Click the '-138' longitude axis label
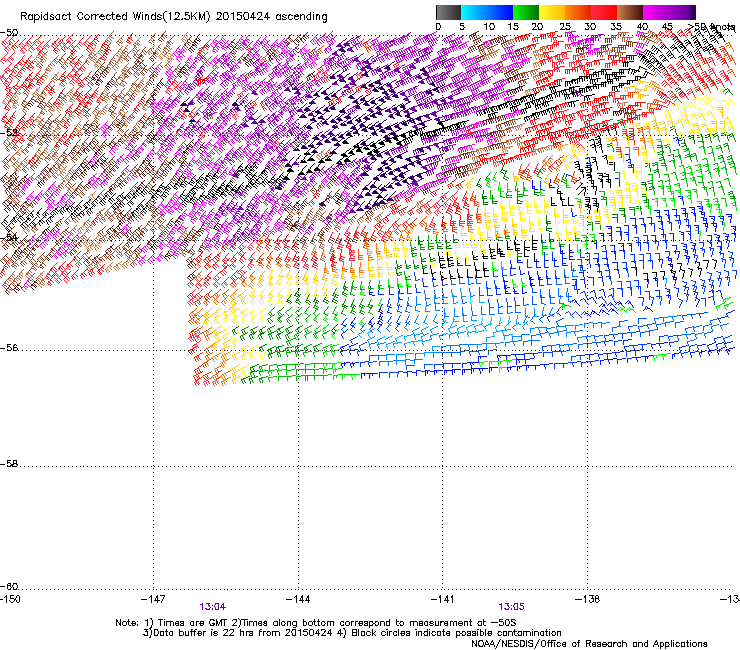740x650 pixels. pyautogui.click(x=588, y=599)
